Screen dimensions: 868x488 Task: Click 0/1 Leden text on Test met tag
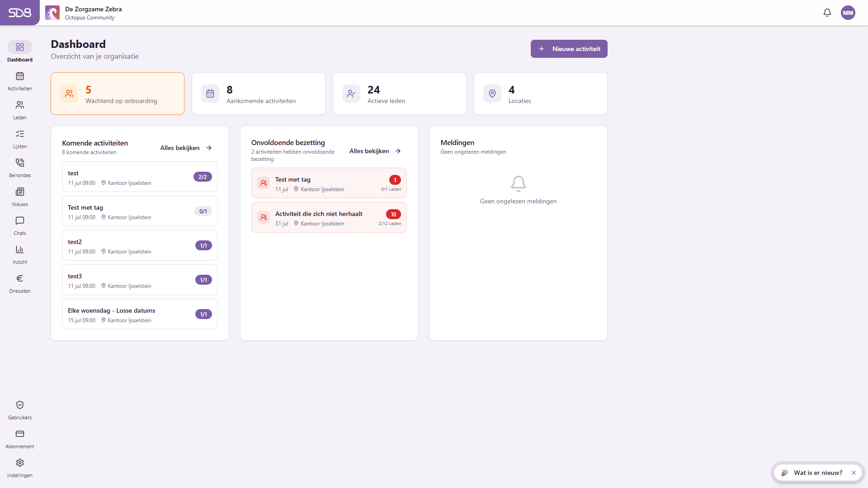[391, 189]
